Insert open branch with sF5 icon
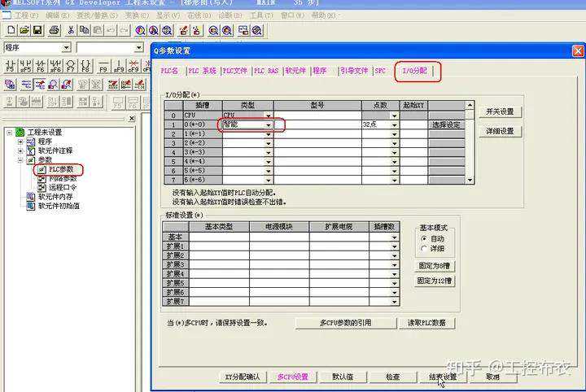Screen dimensions: 586x392 (25, 66)
